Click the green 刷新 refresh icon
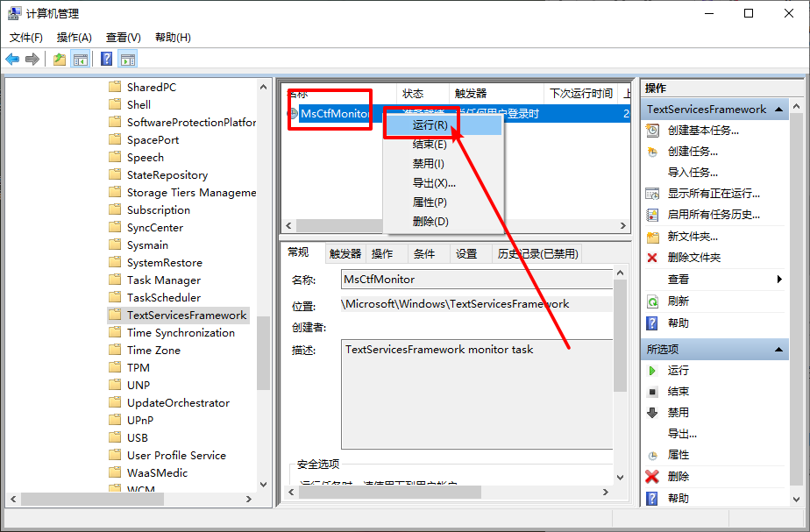The width and height of the screenshot is (810, 532). coord(652,301)
